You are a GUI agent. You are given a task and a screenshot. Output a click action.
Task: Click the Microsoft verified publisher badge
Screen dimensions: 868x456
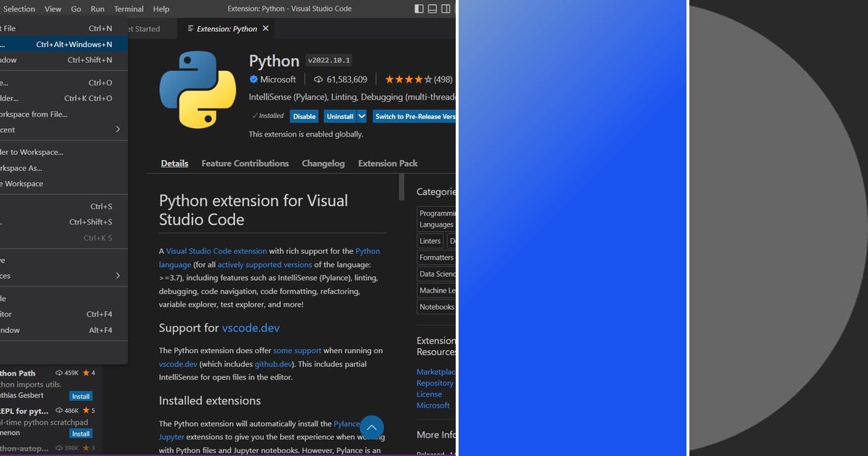[254, 80]
